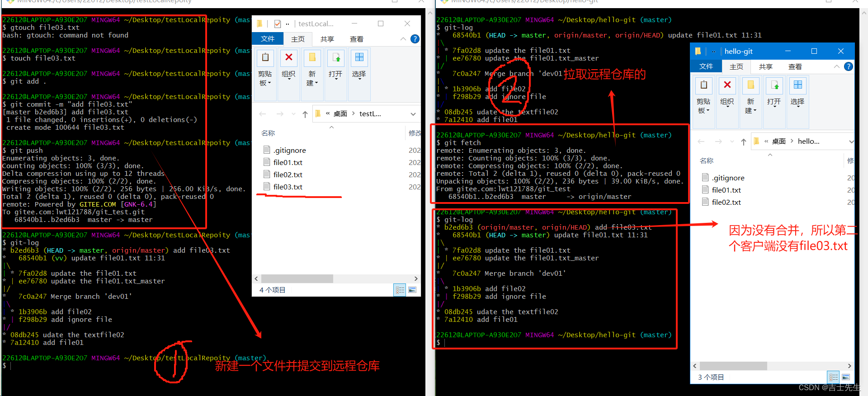Minimize the testLocal explorer window
The width and height of the screenshot is (868, 396).
pos(354,24)
